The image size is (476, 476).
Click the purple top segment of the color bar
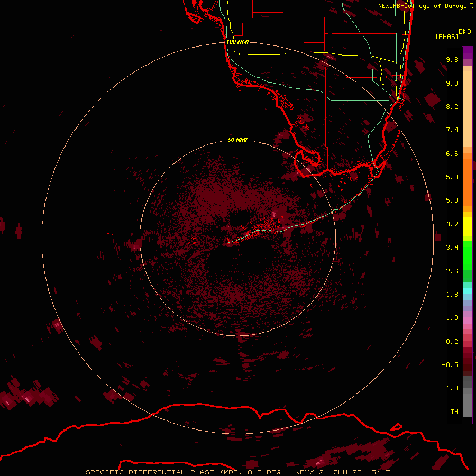click(467, 53)
